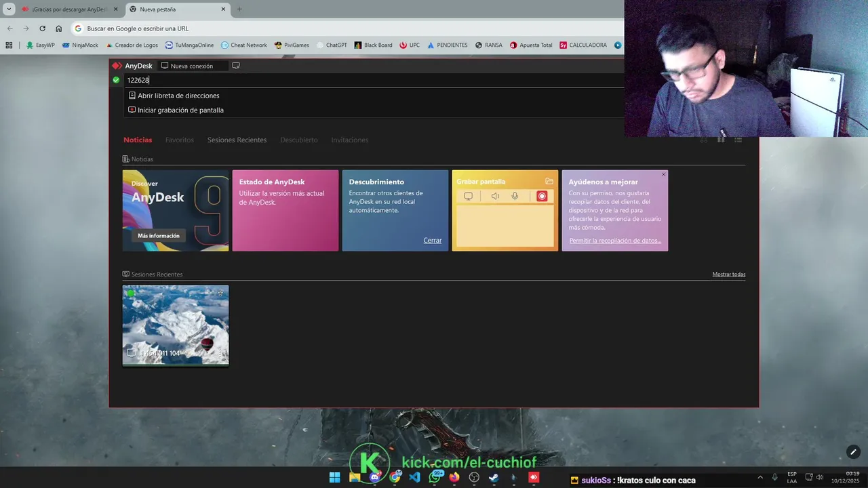
Task: Open the Black Board bookmark
Action: (373, 45)
